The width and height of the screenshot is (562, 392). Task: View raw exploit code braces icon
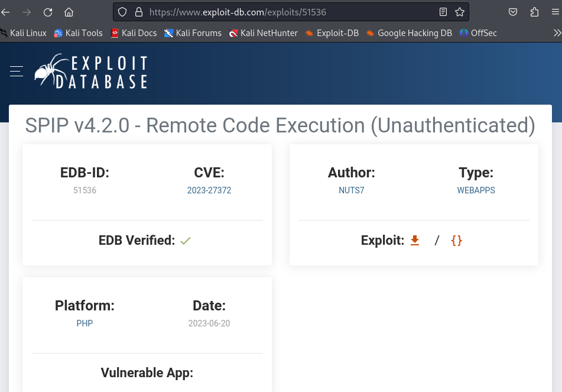point(456,240)
